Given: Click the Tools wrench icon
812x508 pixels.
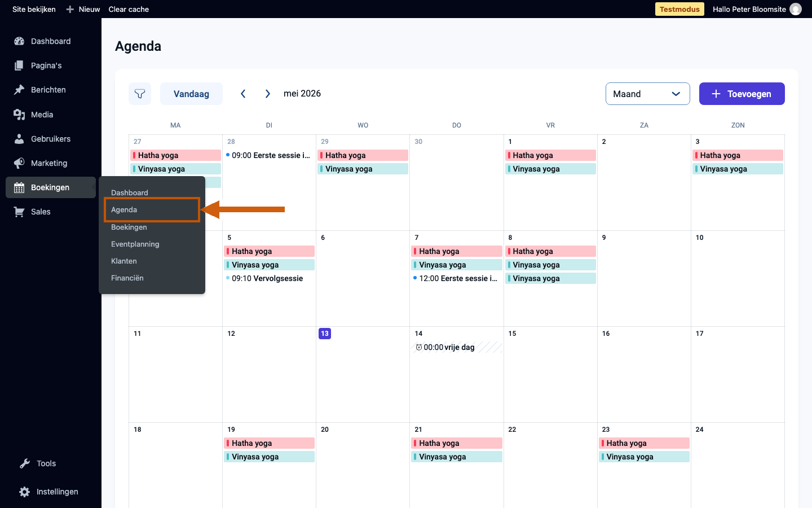Looking at the screenshot, I should 25,463.
